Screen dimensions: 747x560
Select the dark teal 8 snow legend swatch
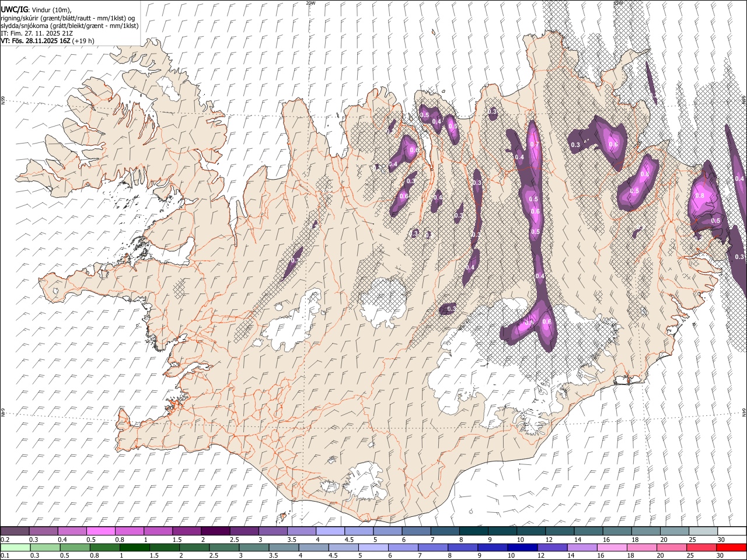click(x=473, y=531)
